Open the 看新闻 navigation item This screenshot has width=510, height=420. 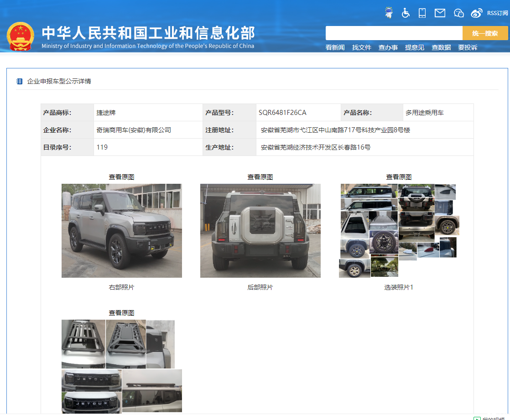click(x=335, y=47)
